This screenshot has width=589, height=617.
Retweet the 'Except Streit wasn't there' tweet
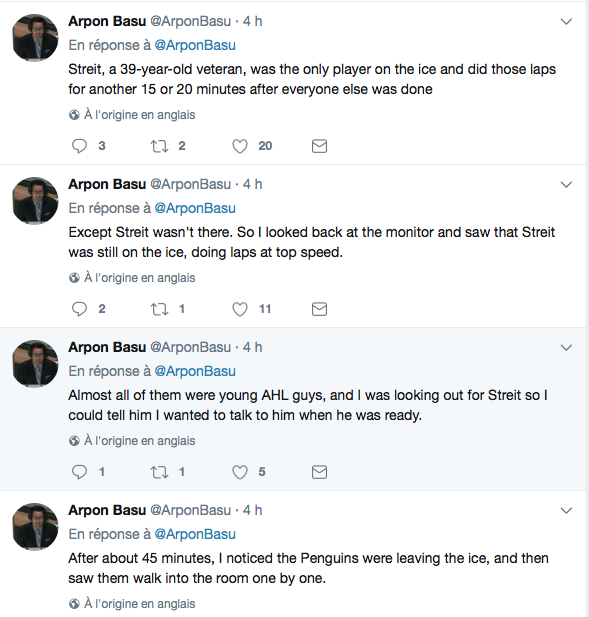click(159, 309)
